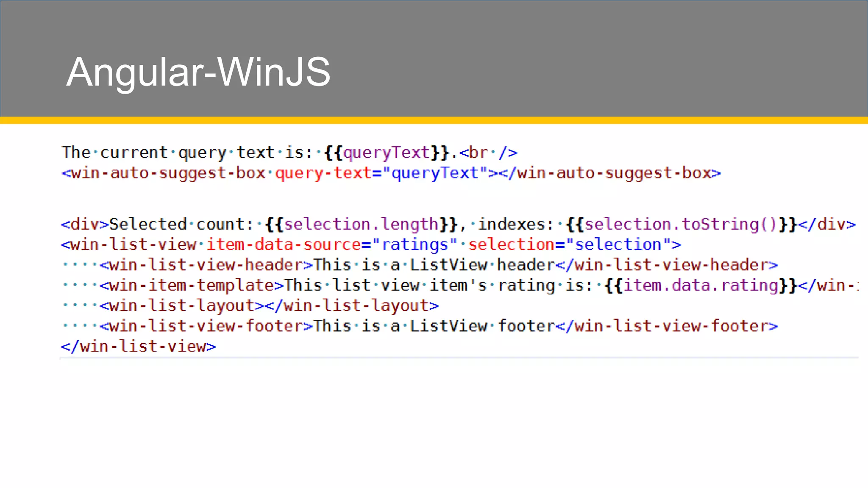Click the opening "<win-list-layout>" tag
Screen dimensions: 868x488
pyautogui.click(x=182, y=305)
